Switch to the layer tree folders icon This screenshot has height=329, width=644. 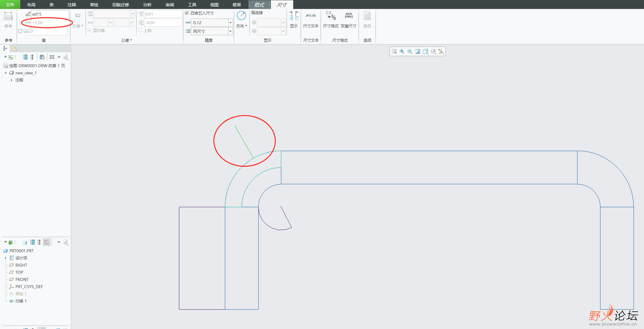14,48
